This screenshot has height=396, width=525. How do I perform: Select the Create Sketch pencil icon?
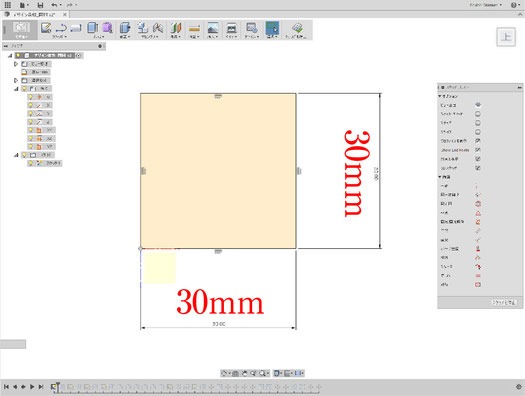46,27
